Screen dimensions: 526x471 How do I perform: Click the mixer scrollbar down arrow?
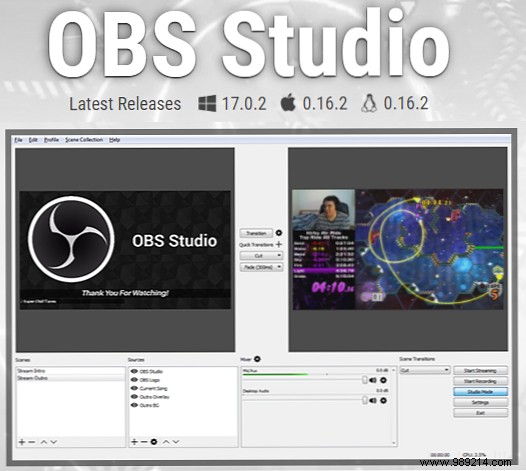[394, 443]
